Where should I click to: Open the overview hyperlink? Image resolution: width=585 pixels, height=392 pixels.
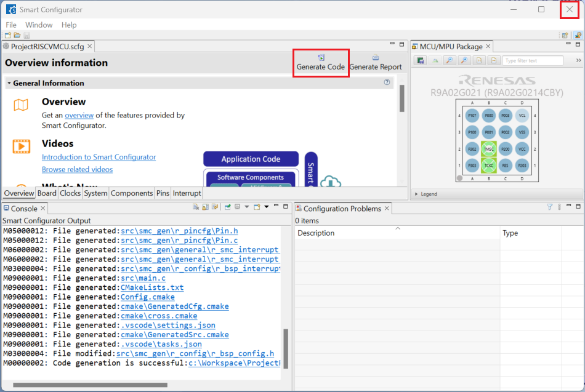pos(79,115)
